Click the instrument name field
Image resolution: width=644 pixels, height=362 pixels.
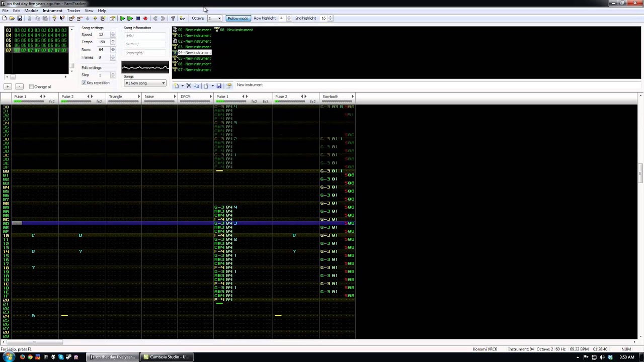(x=437, y=85)
